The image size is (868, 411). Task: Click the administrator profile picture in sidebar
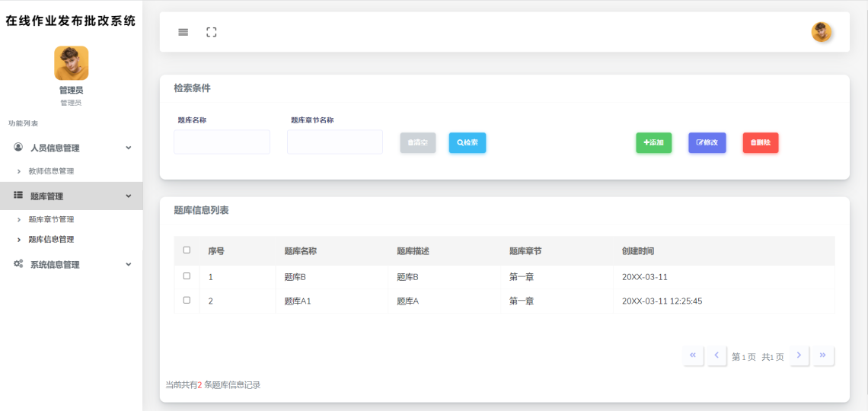click(x=72, y=63)
